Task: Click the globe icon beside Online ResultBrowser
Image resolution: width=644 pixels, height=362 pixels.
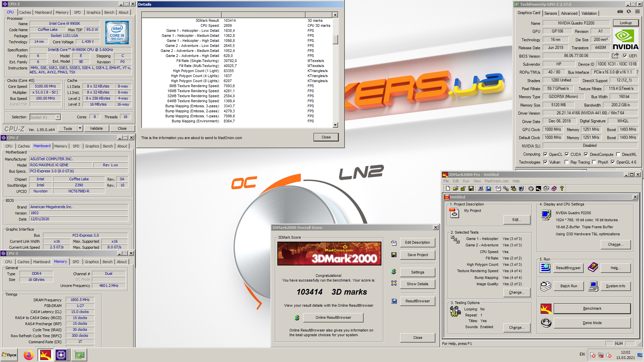Action: coord(297,318)
